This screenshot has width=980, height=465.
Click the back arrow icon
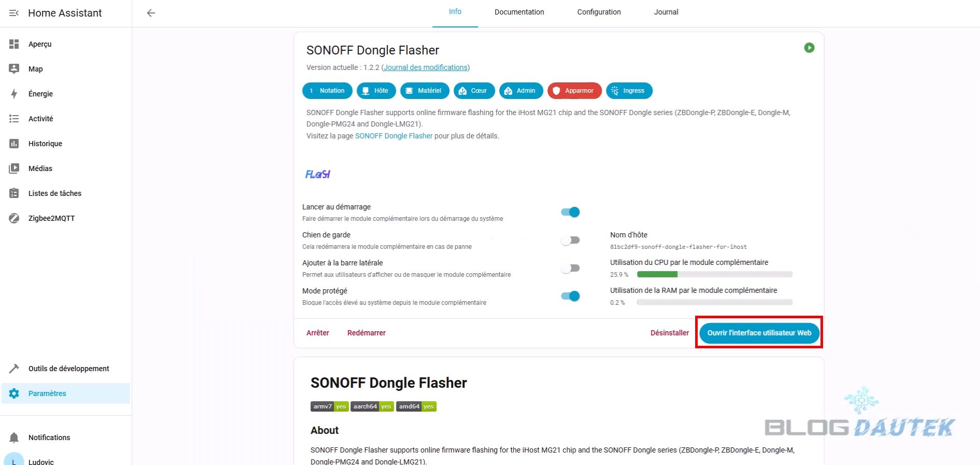click(x=151, y=13)
